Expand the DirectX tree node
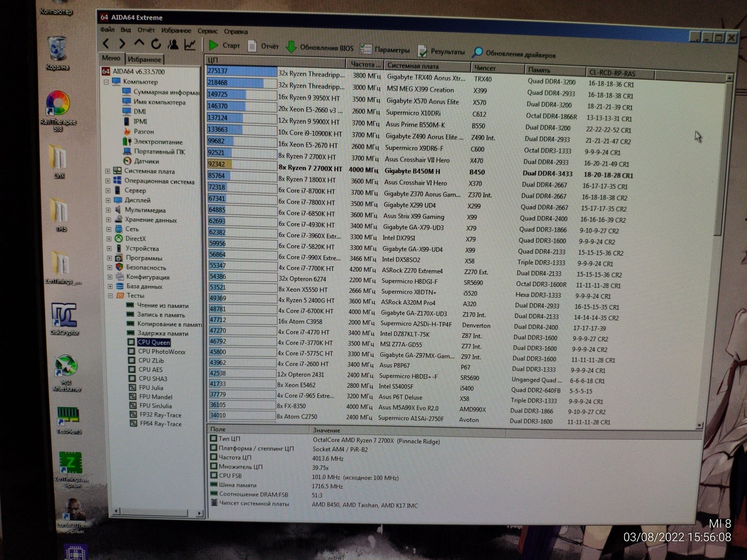This screenshot has width=747, height=560. tap(109, 238)
